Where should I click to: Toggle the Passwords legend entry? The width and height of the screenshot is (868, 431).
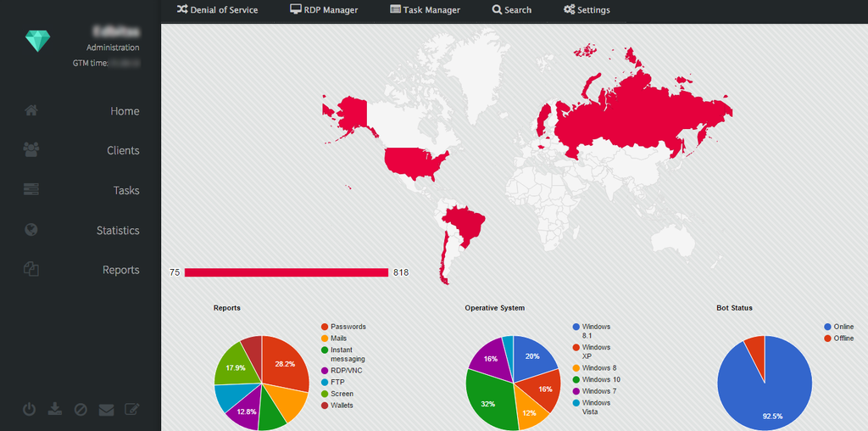(343, 327)
